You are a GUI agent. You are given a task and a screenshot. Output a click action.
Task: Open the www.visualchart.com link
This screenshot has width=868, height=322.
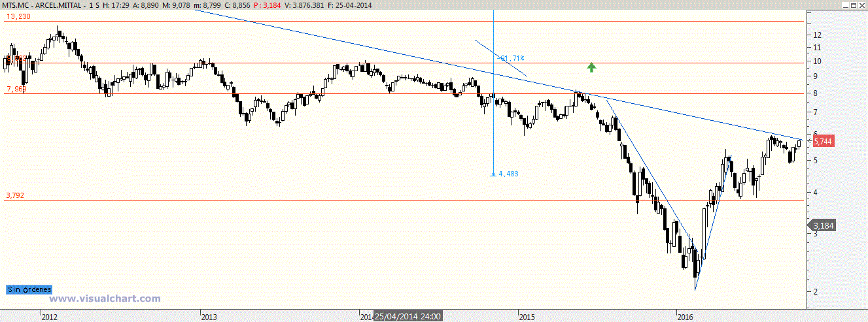coord(105,299)
